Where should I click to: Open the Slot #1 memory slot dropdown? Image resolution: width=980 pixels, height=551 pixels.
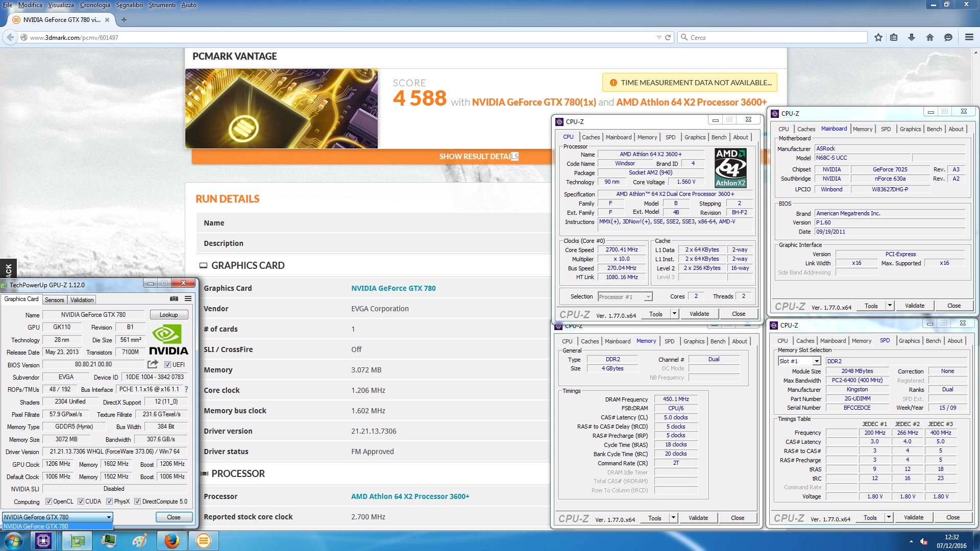[799, 361]
